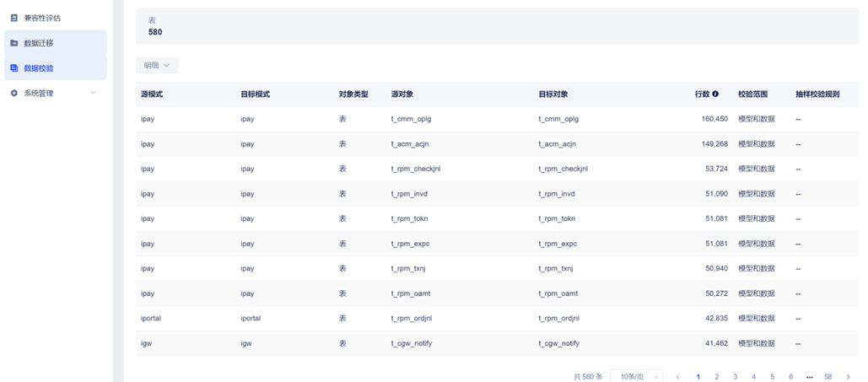Click target object t_acm_acjn
The image size is (868, 382).
pyautogui.click(x=558, y=144)
